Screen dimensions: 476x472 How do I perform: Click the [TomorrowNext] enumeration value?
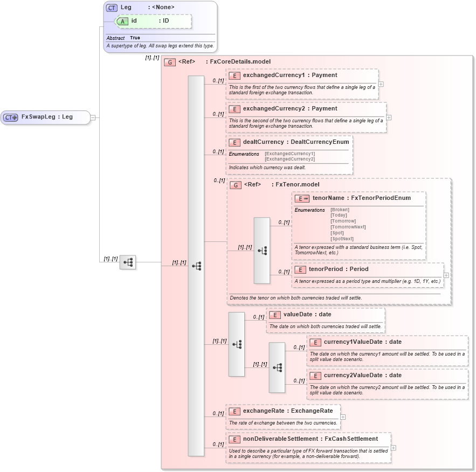[348, 227]
